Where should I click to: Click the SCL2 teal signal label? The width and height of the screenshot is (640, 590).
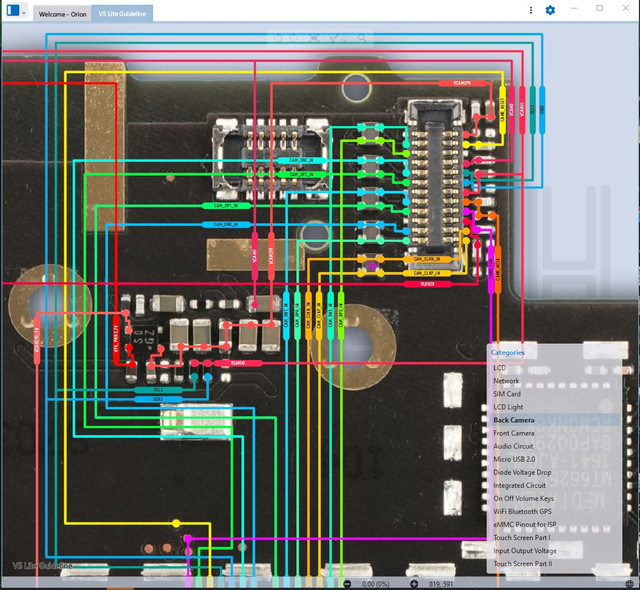(158, 390)
